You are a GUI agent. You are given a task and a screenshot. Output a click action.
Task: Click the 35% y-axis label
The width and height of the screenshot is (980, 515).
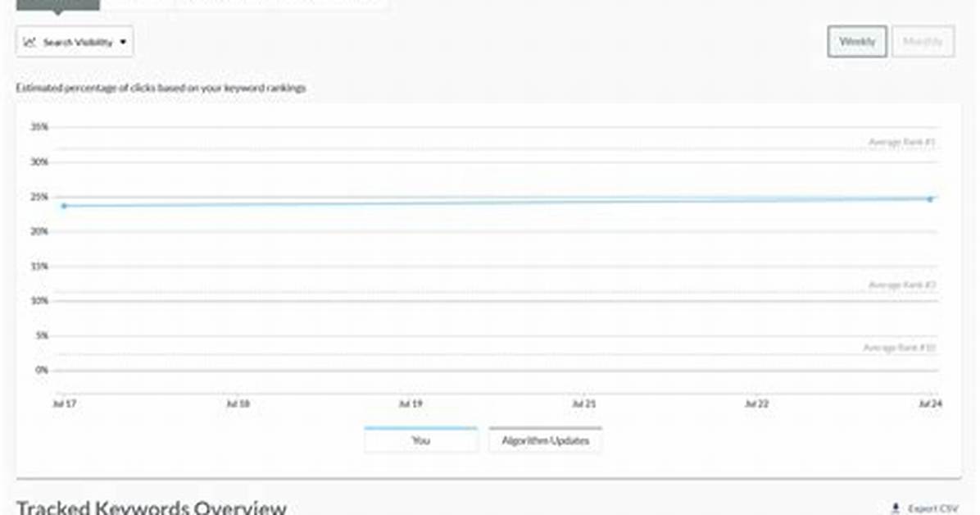pos(39,127)
